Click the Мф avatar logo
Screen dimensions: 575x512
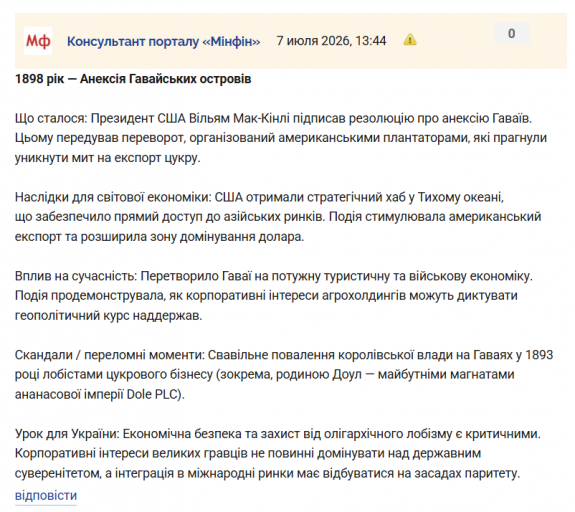[x=38, y=41]
